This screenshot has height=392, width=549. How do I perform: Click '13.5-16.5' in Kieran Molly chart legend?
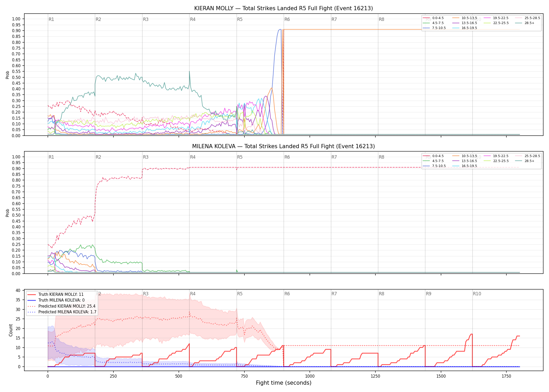(x=469, y=23)
